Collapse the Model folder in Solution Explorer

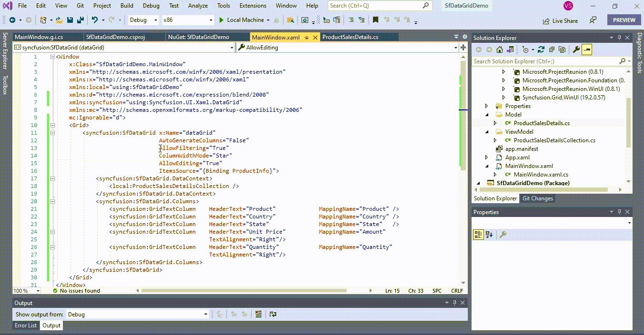click(486, 115)
